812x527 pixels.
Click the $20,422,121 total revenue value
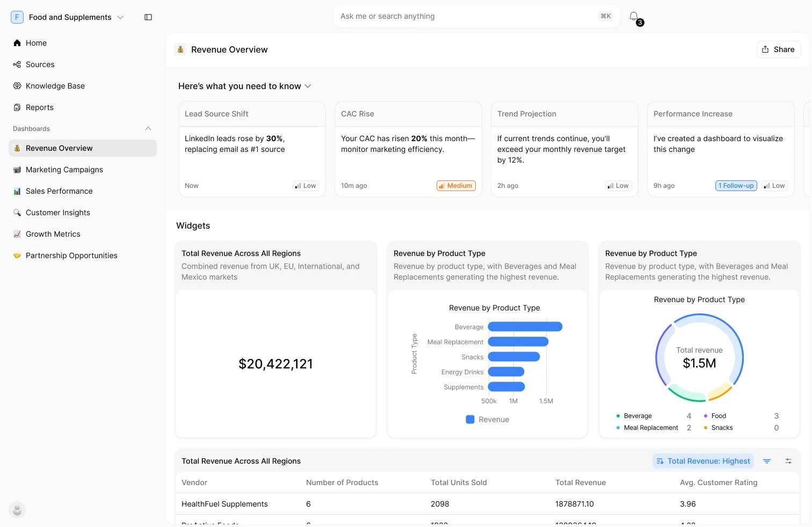click(x=275, y=364)
